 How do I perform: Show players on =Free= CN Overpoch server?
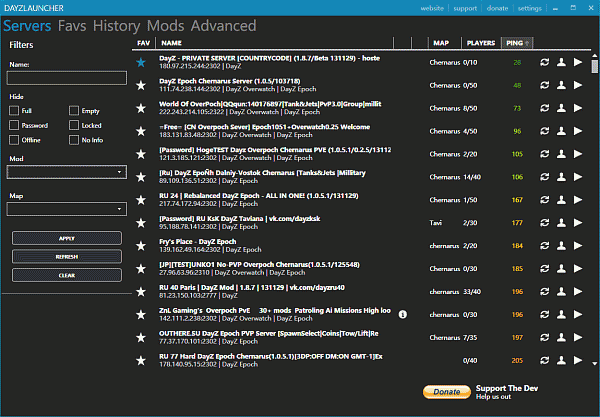point(561,131)
